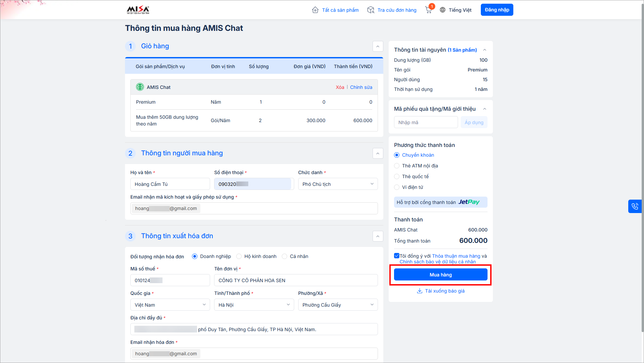This screenshot has width=644, height=363.
Task: Toggle the purchase agreement checkbox
Action: coord(397,256)
